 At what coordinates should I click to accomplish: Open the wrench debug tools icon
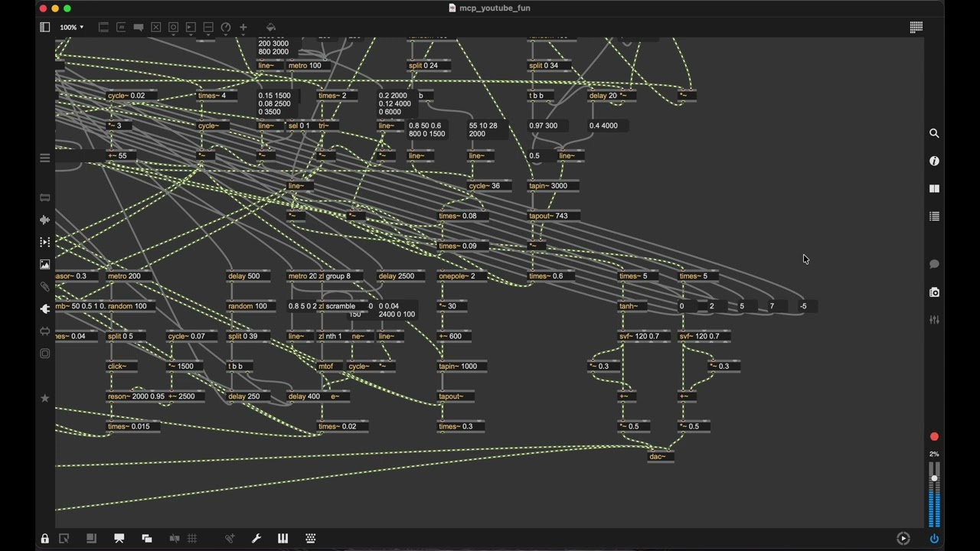[256, 539]
